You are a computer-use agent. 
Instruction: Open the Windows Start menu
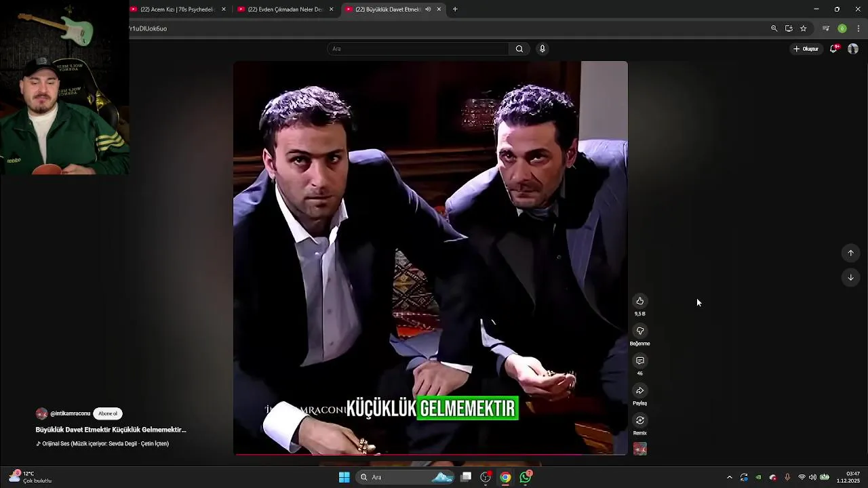tap(344, 477)
